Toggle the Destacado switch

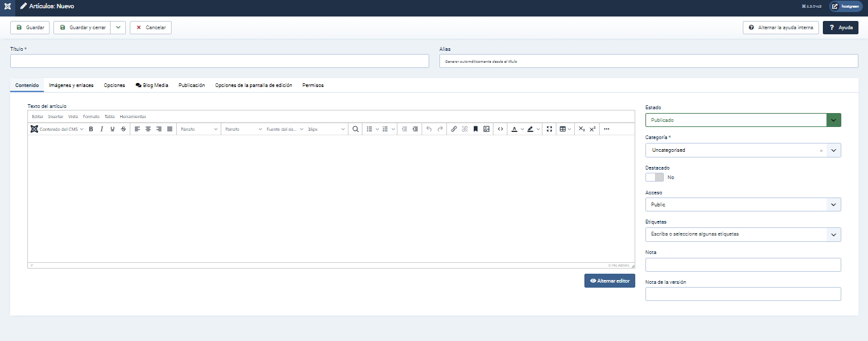pyautogui.click(x=654, y=178)
